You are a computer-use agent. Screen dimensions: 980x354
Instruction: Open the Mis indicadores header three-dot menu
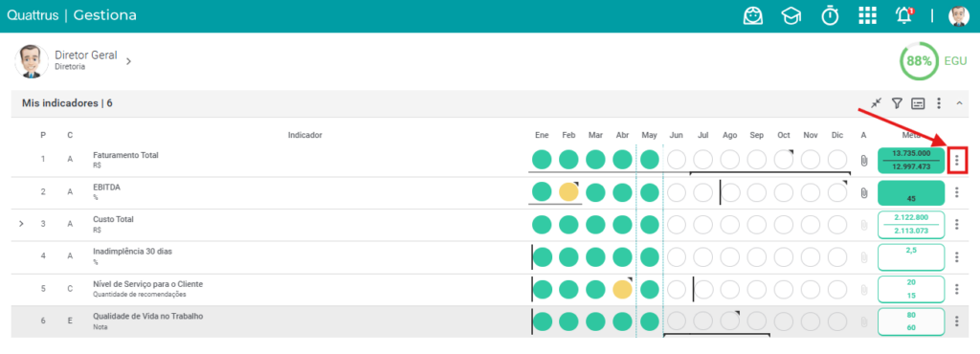tap(939, 103)
